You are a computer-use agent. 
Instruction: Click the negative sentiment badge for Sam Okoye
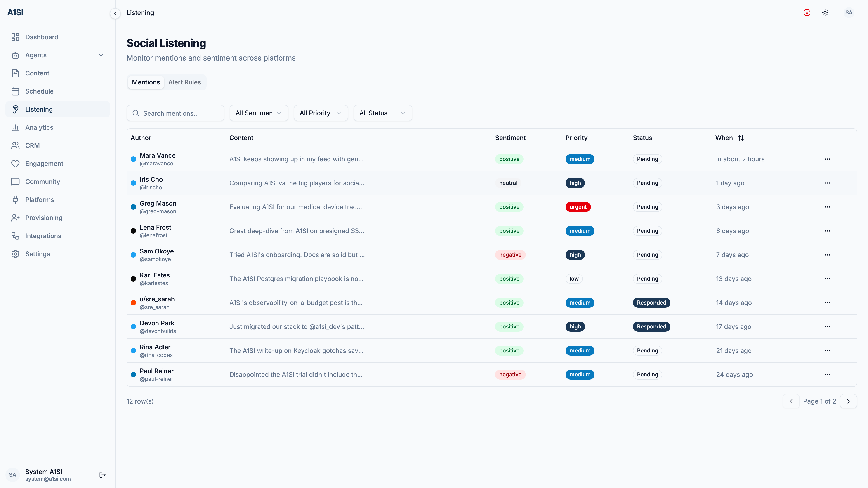(510, 255)
